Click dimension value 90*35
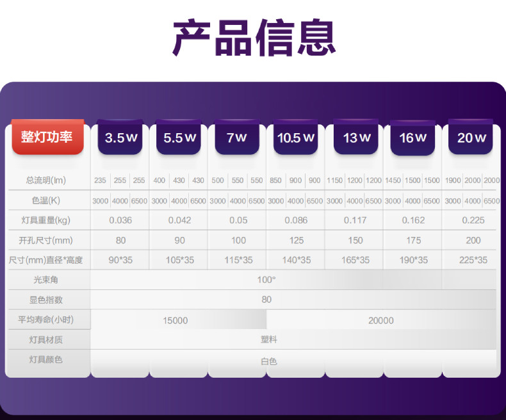 coord(120,260)
